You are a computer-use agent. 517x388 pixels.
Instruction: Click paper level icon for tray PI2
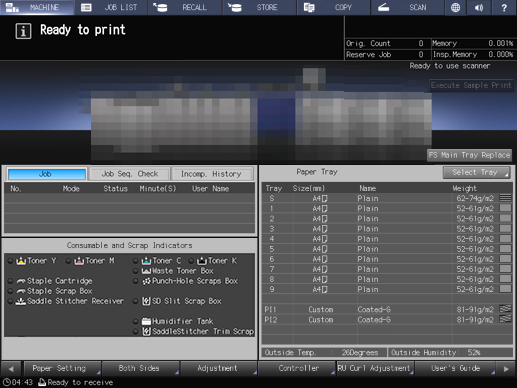pos(505,319)
